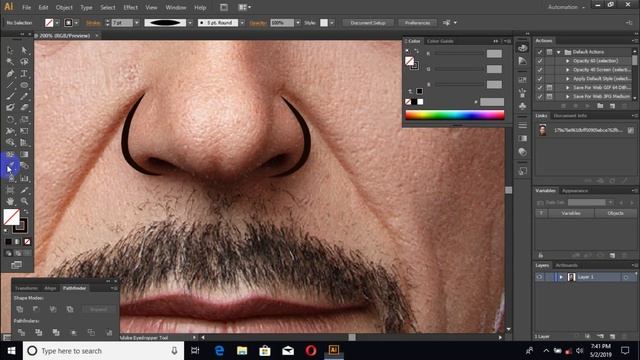Open the variable width profile dropdown

click(x=190, y=23)
